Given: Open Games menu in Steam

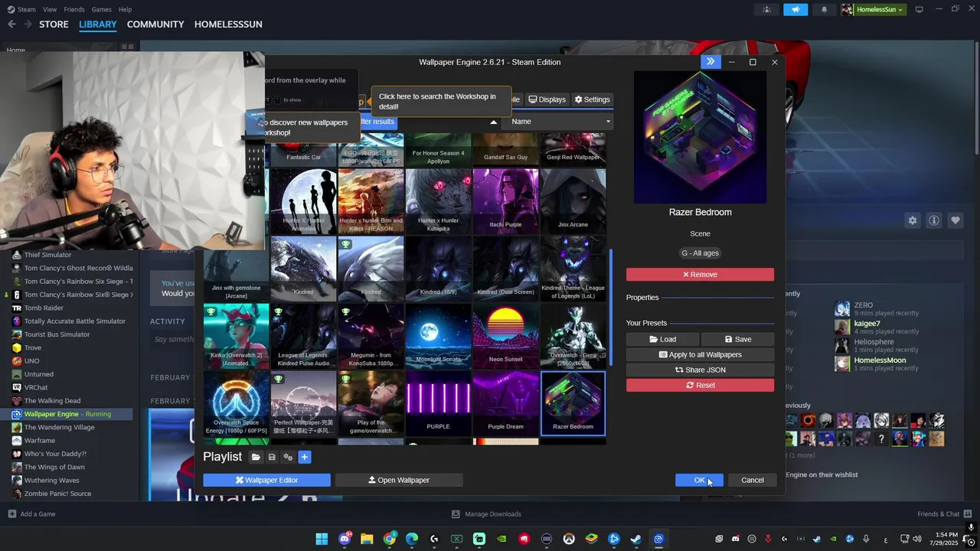Looking at the screenshot, I should tap(101, 9).
